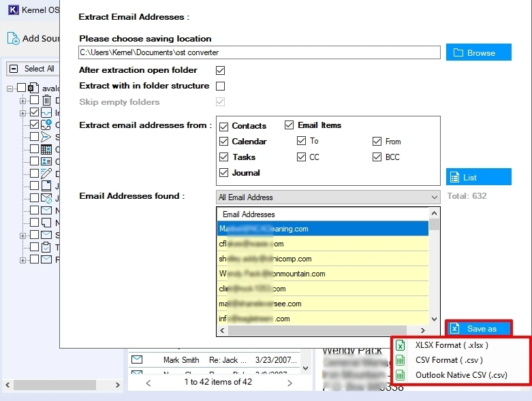Click the clipboard Tasks folder icon
The width and height of the screenshot is (532, 401).
[46, 247]
